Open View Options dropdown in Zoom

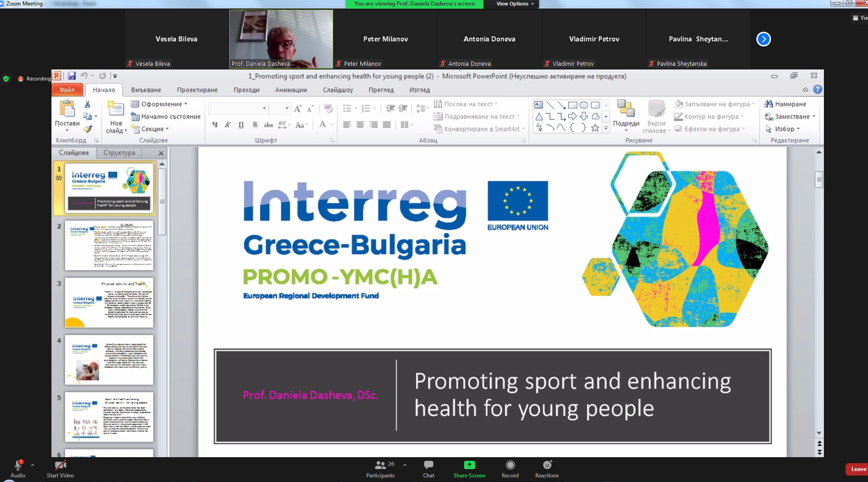(515, 4)
